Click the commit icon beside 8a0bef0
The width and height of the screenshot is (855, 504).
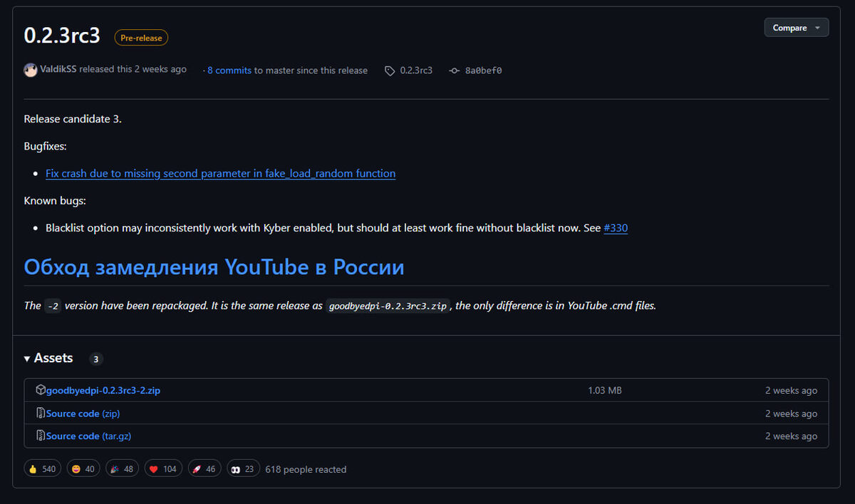click(x=455, y=70)
